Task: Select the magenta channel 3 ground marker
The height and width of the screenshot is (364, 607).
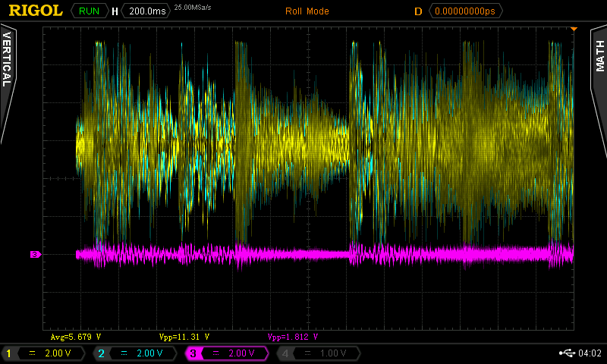Action: [x=35, y=254]
